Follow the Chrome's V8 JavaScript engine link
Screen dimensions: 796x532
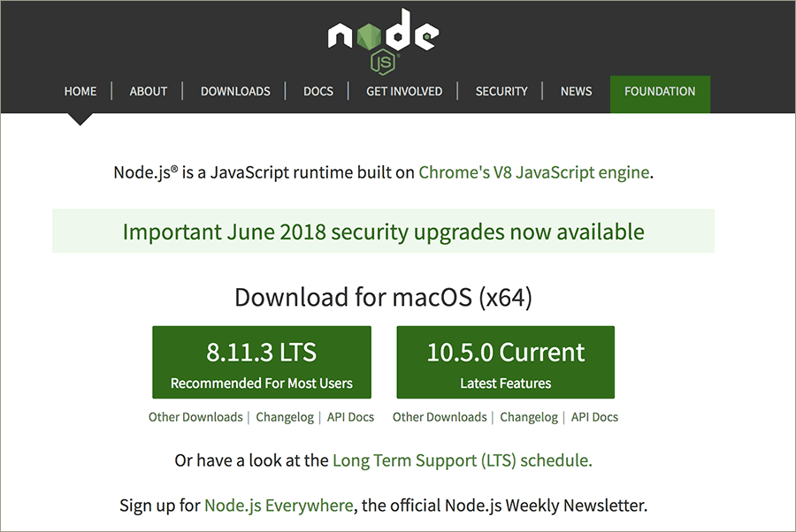coord(534,172)
